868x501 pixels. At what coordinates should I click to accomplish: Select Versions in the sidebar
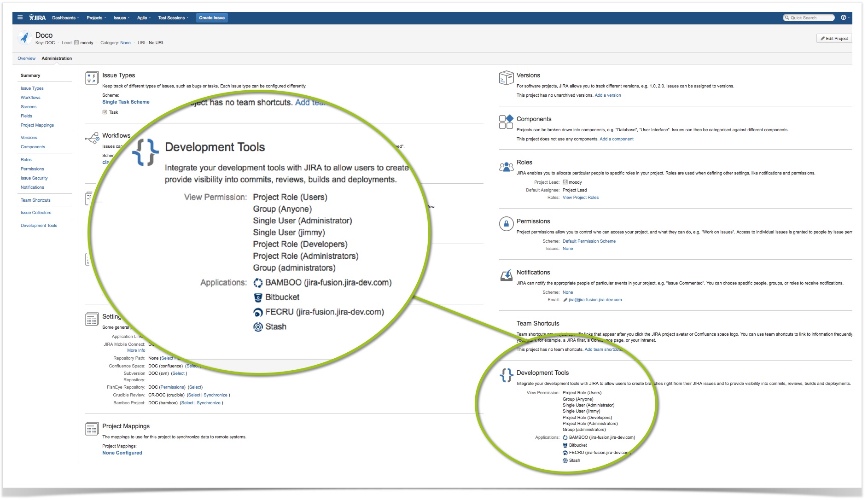[29, 138]
